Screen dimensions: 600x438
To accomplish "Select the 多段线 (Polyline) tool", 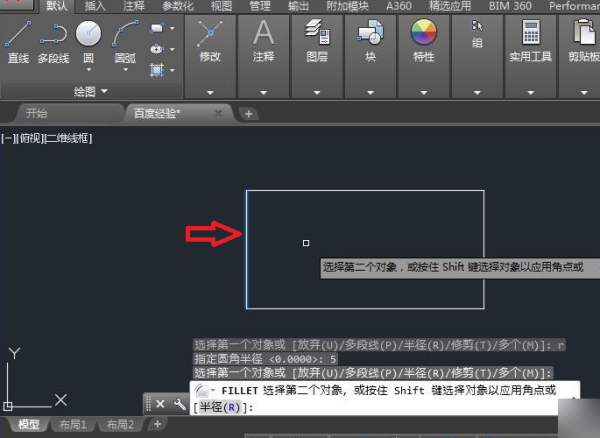I will pos(54,42).
